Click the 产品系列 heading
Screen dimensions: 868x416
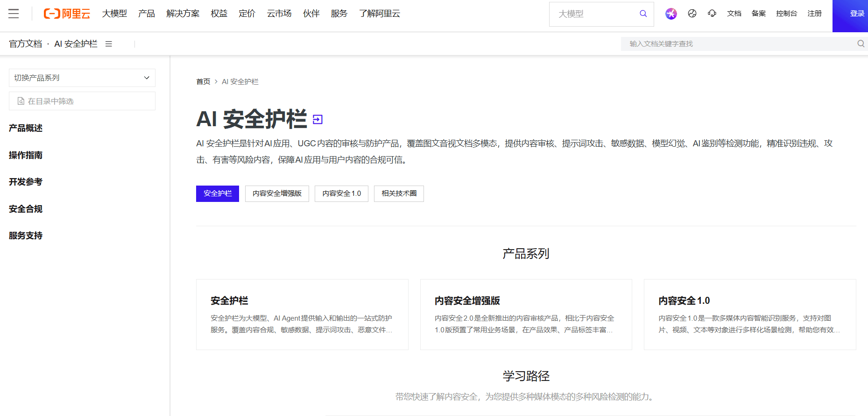(x=526, y=254)
